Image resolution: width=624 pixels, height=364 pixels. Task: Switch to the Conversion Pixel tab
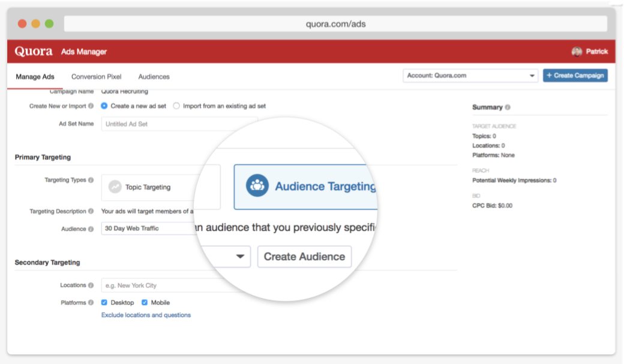point(97,77)
